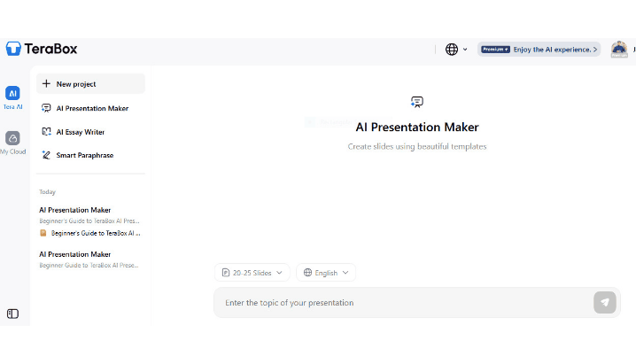Click the plus icon for New project

(x=46, y=83)
